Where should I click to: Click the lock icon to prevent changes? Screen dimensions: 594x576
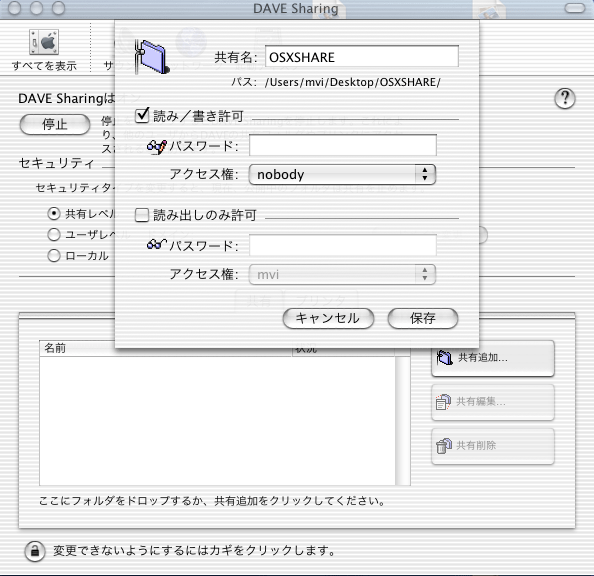[x=35, y=551]
